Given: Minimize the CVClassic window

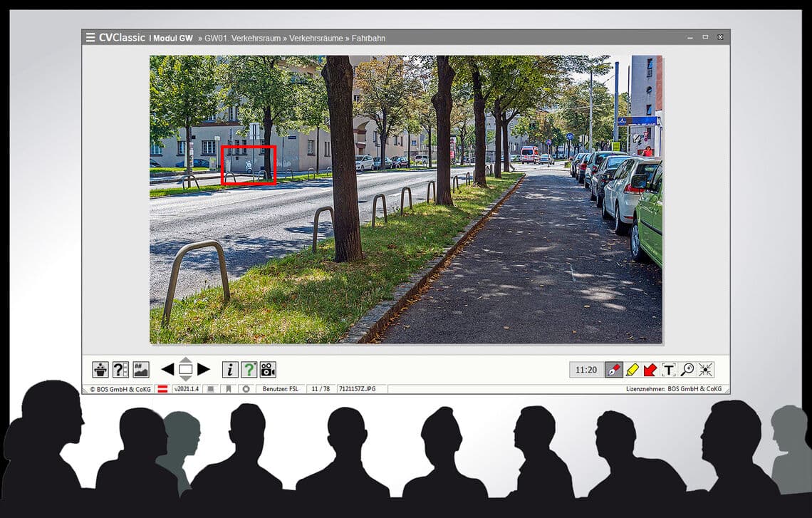Looking at the screenshot, I should 689,37.
